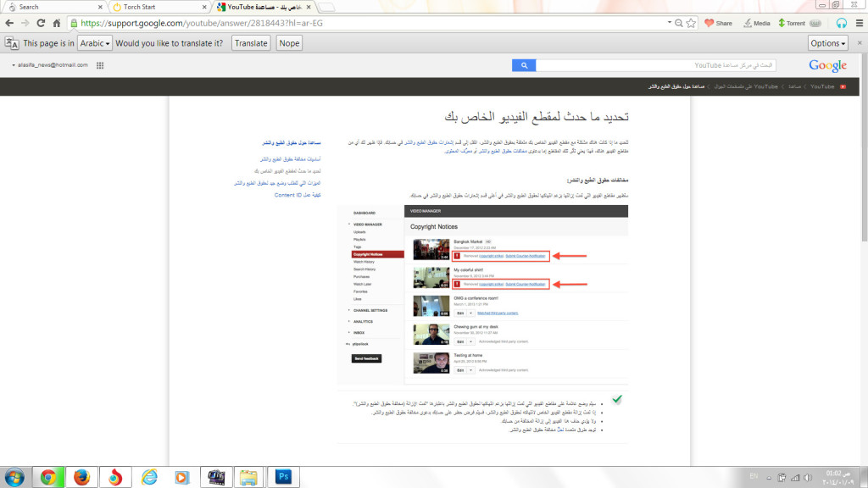868x488 pixels.
Task: Open the translate bar Options dropdown
Action: (x=828, y=43)
